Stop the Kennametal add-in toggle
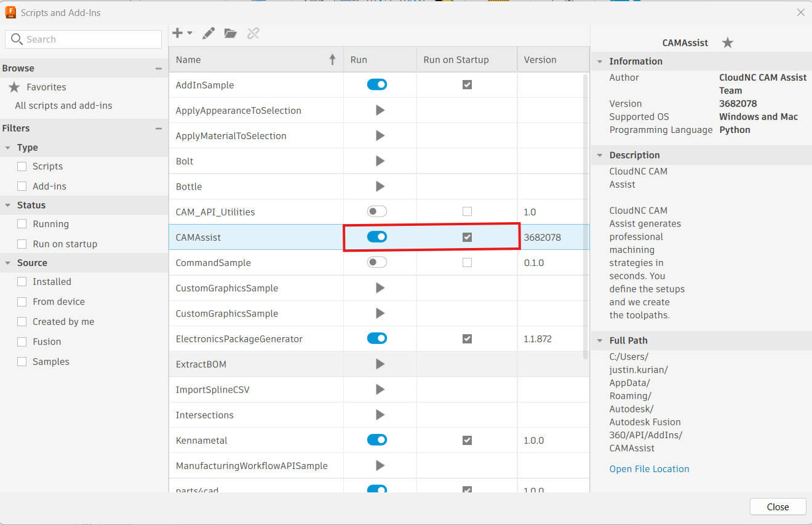Screen dimensions: 812x525 tap(377, 439)
